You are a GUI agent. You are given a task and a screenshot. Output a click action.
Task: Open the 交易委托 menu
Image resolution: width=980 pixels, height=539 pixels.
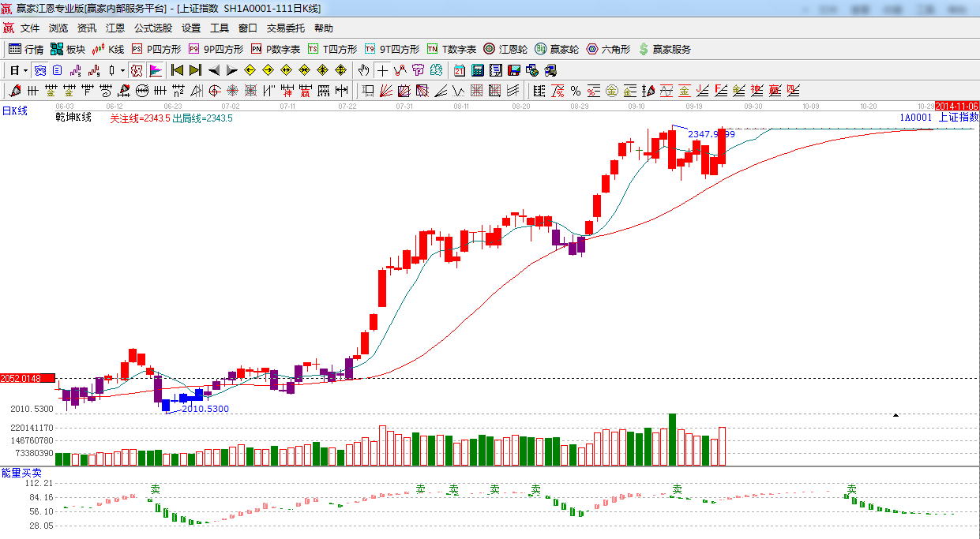coord(285,28)
